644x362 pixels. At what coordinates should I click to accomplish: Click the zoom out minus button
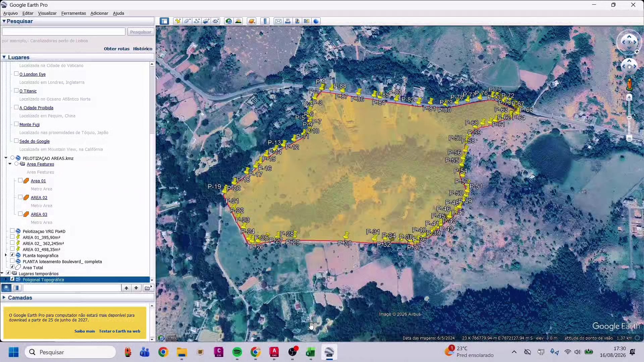pos(629,138)
